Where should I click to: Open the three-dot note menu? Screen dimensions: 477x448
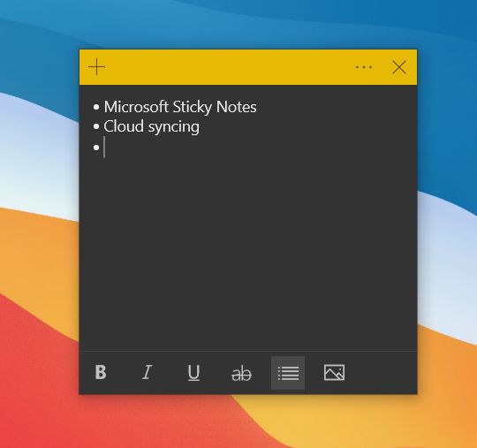pyautogui.click(x=364, y=67)
